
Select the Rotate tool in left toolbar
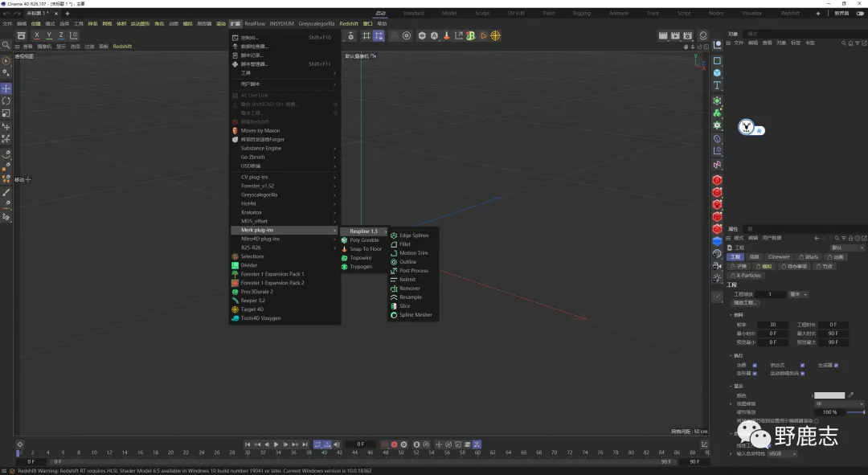click(6, 100)
